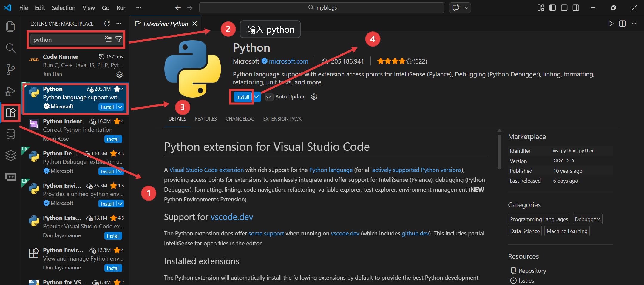This screenshot has height=285, width=644.
Task: Open the Explorer view in the sidebar
Action: [x=11, y=26]
